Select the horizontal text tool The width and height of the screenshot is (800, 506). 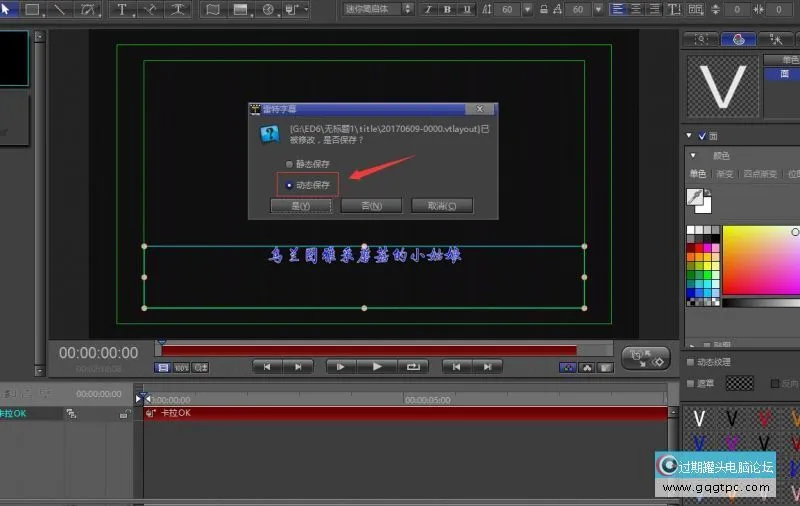(122, 9)
